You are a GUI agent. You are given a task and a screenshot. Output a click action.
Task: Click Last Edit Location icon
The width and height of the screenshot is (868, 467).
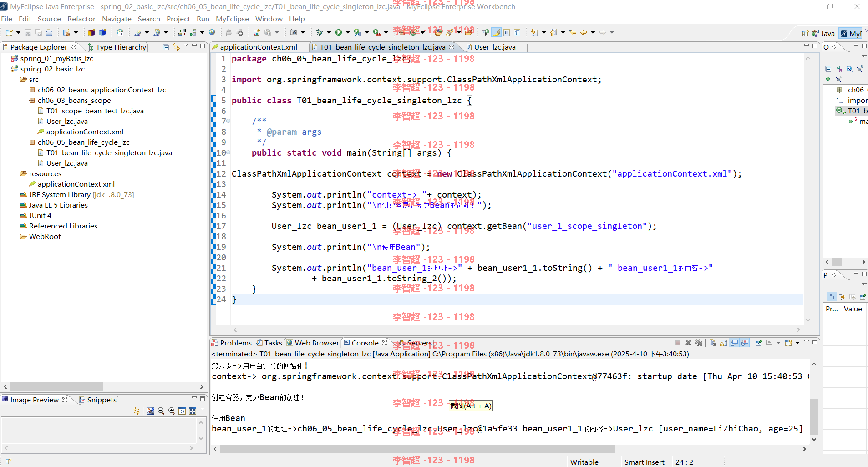tap(573, 32)
